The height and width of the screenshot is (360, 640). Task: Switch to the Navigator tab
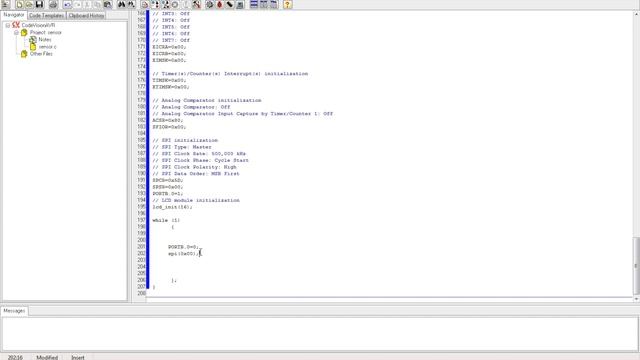[x=14, y=15]
